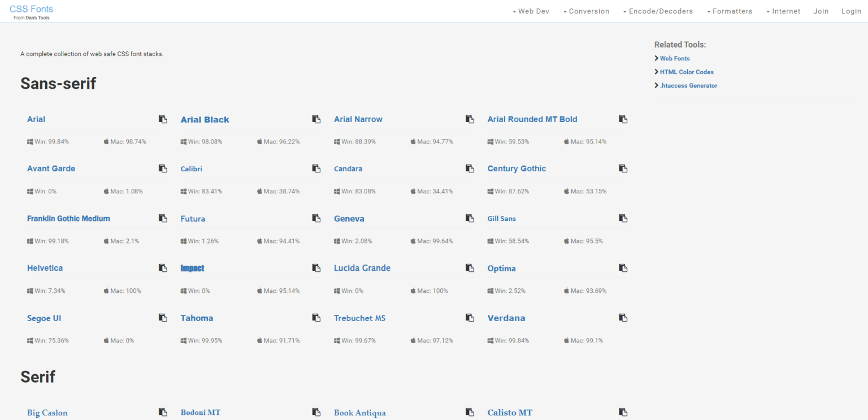Click copy icon beside Verdana
This screenshot has width=868, height=420.
(x=623, y=318)
